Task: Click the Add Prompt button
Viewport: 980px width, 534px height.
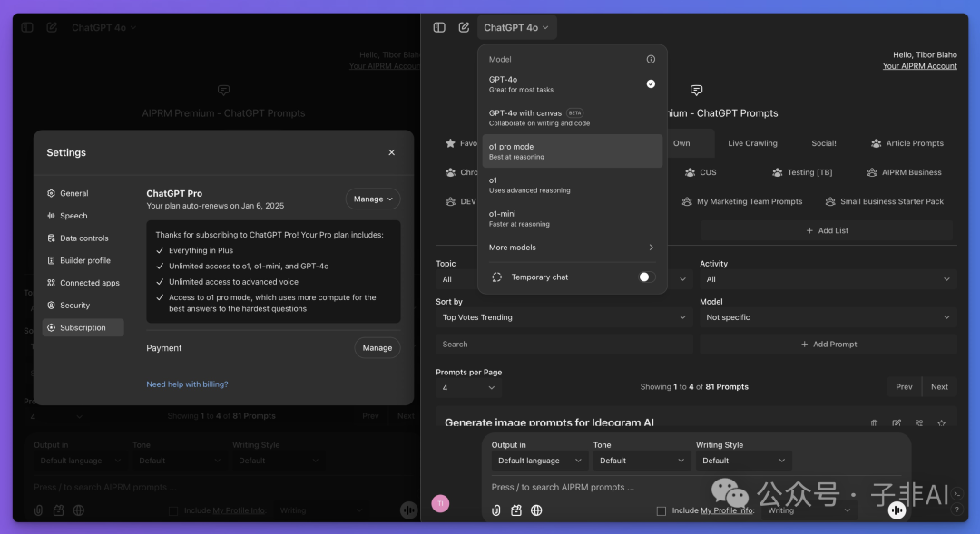Action: pos(828,345)
